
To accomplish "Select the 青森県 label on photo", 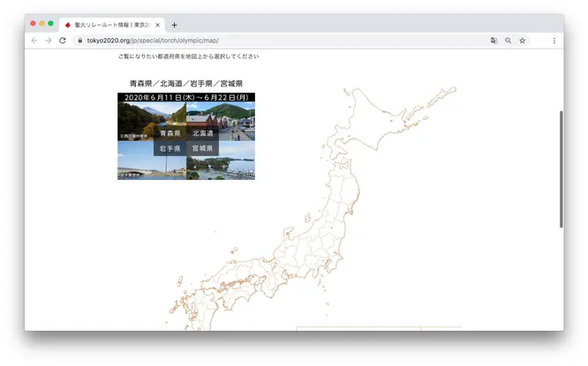I will pyautogui.click(x=170, y=133).
